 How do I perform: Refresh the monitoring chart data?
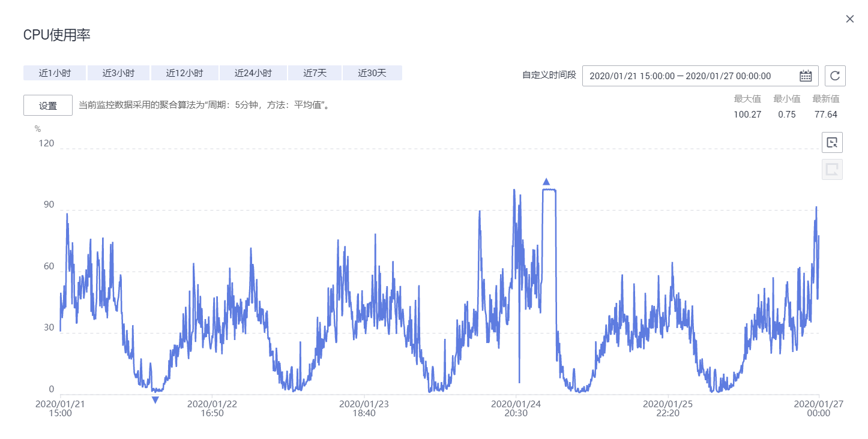pyautogui.click(x=835, y=76)
